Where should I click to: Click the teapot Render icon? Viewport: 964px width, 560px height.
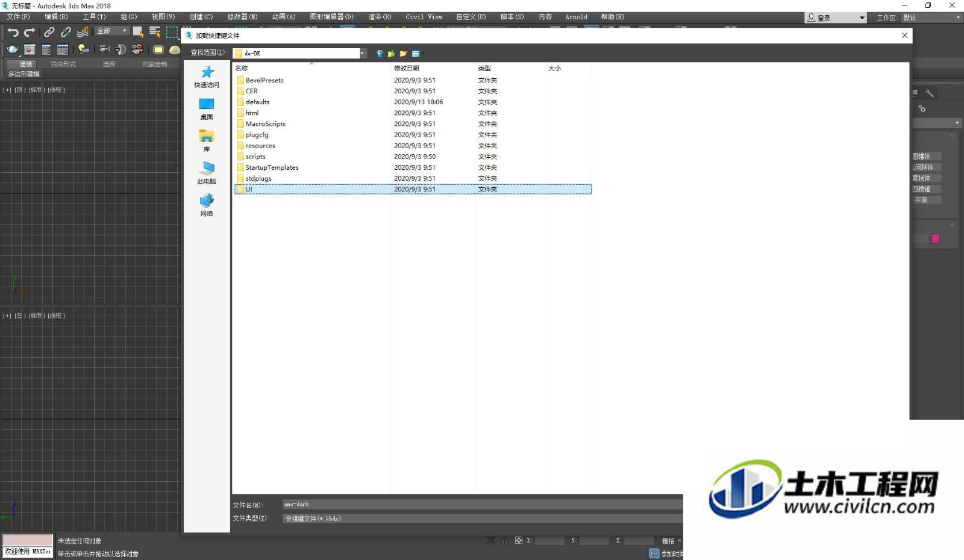click(x=13, y=49)
